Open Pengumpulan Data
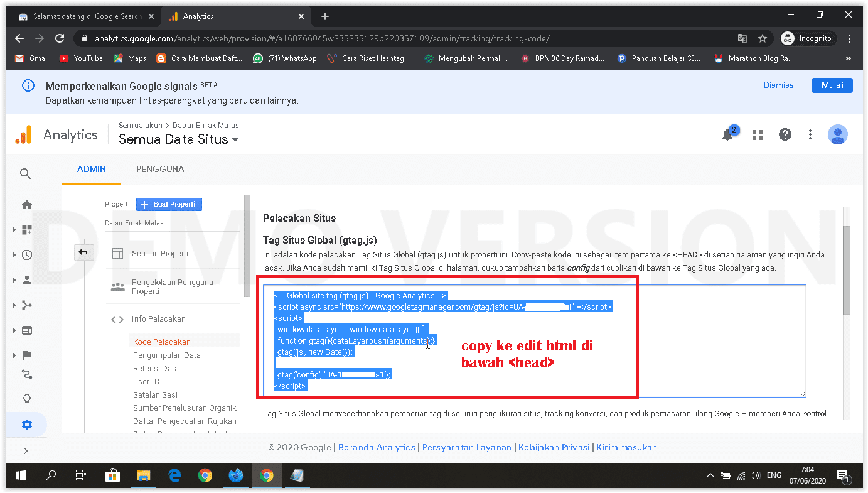The width and height of the screenshot is (868, 493). (x=167, y=355)
